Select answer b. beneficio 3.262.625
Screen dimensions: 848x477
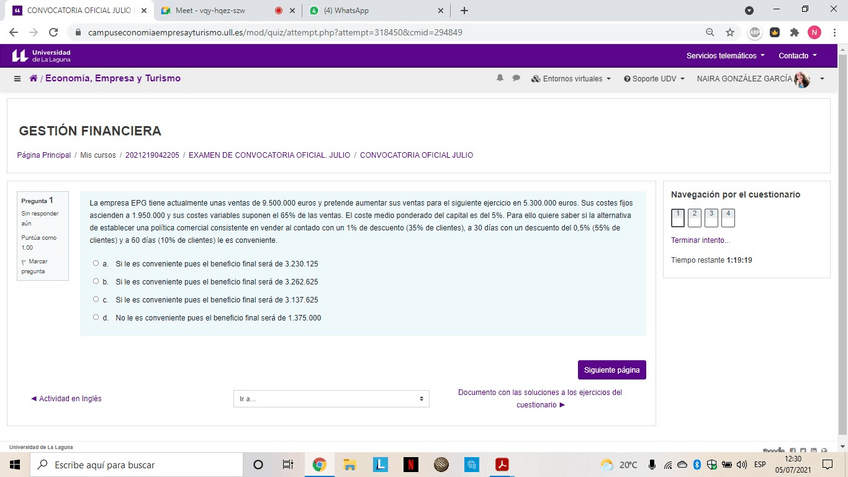[x=96, y=281]
